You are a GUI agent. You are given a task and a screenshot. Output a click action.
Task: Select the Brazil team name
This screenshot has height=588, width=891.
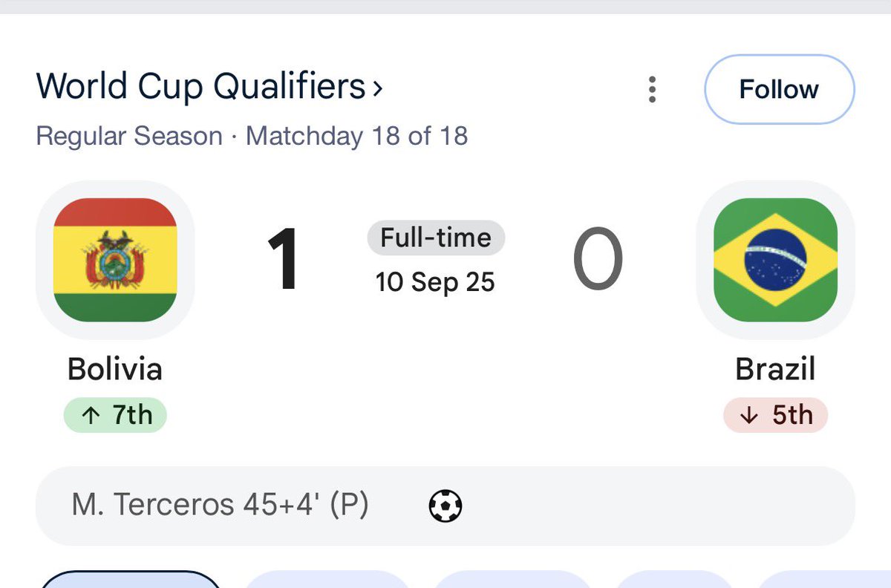(775, 369)
